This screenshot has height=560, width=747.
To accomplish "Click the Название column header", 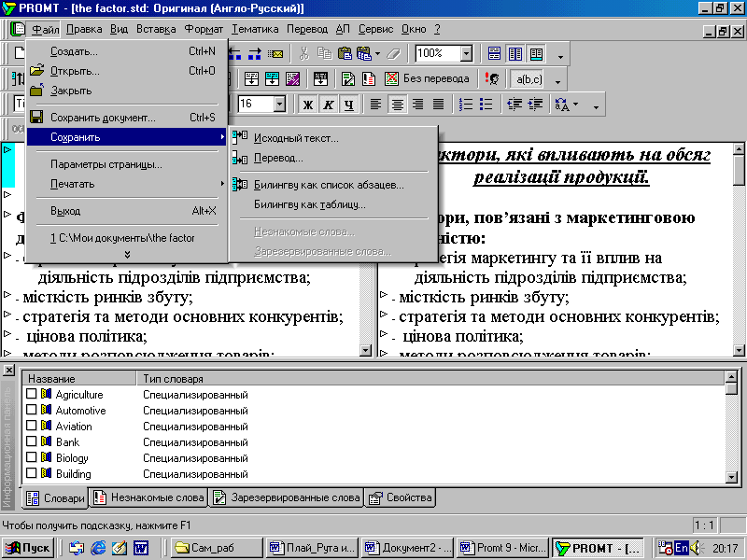I will [x=79, y=379].
